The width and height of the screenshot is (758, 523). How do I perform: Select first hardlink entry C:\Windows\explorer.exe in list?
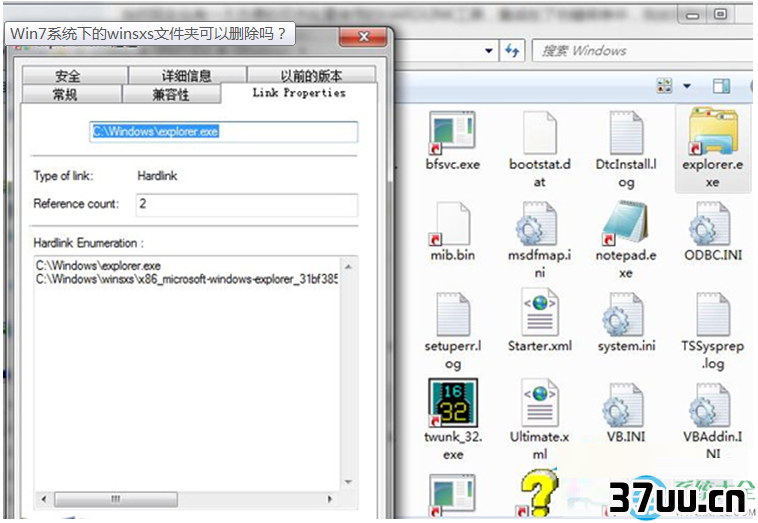[x=98, y=265]
